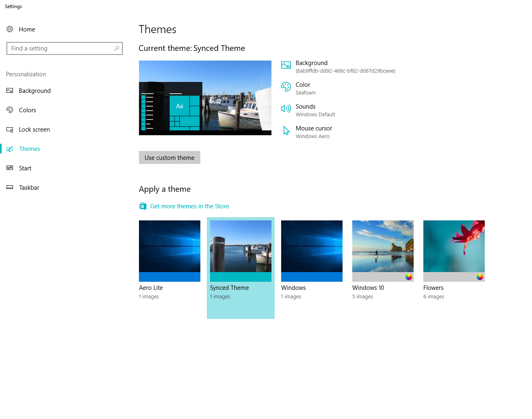Click the Home gear icon
Screen dimensions: 532x419
click(10, 29)
